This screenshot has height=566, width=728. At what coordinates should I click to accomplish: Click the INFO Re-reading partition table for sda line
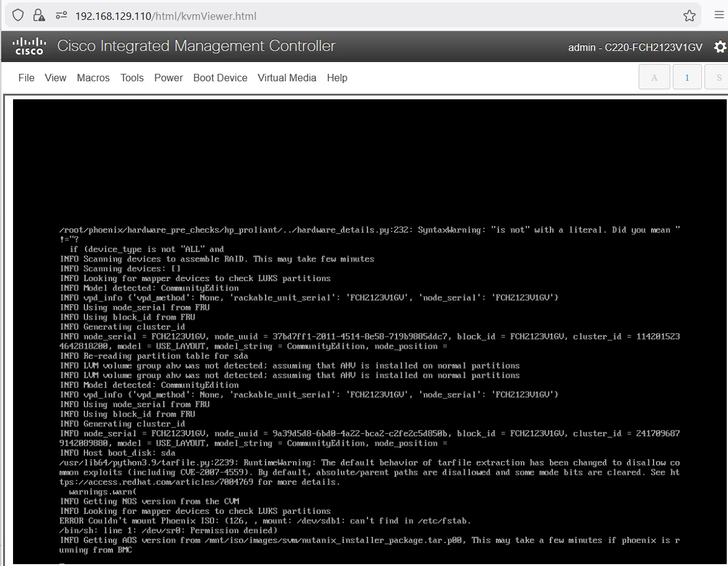154,356
